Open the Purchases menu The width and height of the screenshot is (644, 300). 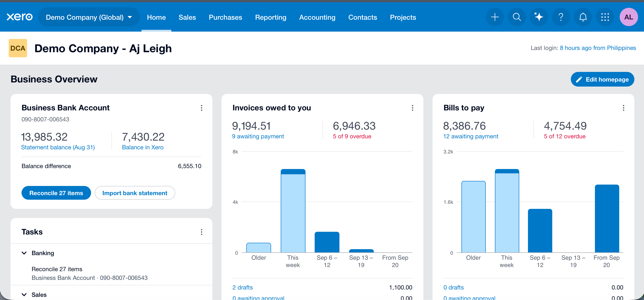click(x=225, y=17)
